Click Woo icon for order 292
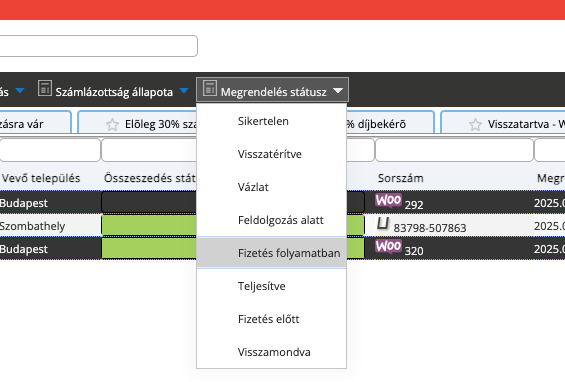The height and width of the screenshot is (382, 565). point(388,200)
